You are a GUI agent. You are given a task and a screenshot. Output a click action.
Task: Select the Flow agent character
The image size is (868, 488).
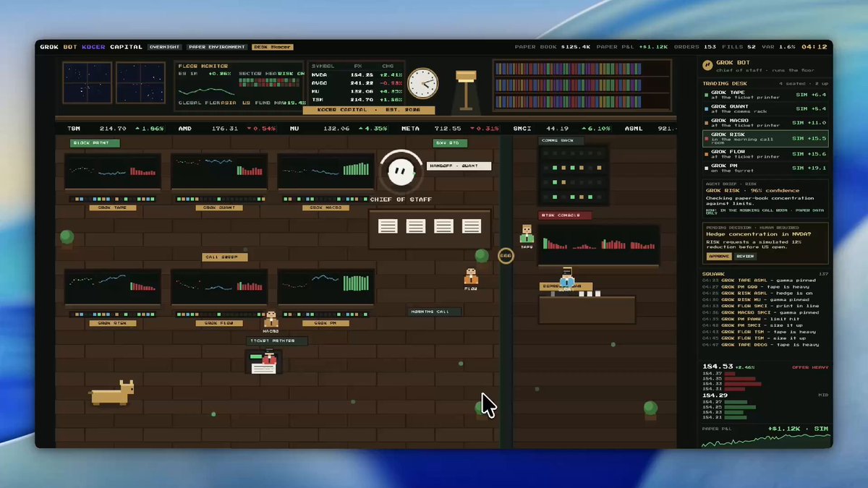(x=471, y=277)
